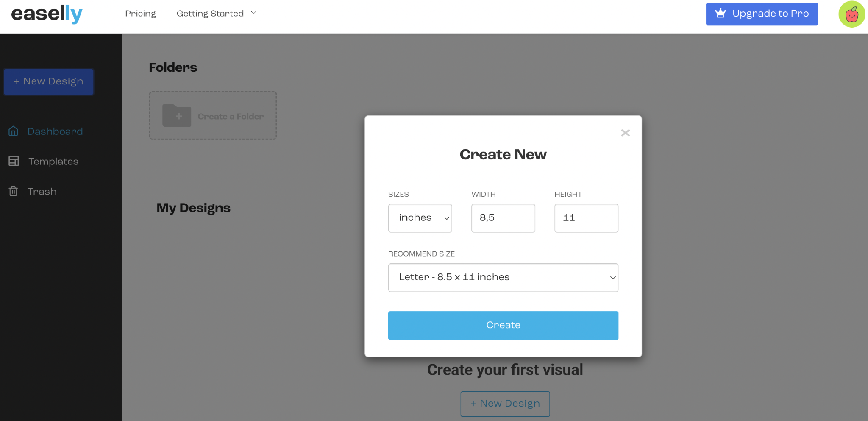Select Dashboard in the sidebar
Image resolution: width=868 pixels, height=421 pixels.
click(x=55, y=131)
